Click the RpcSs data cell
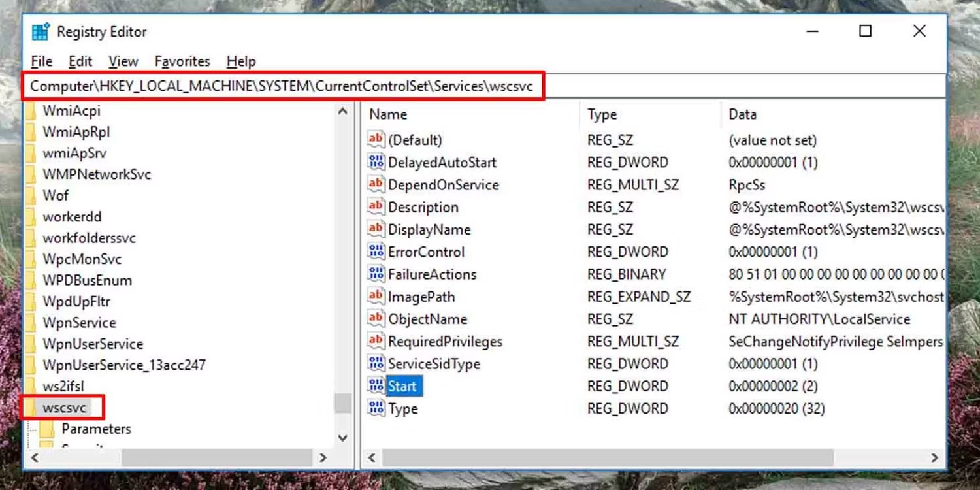Screen dimensions: 980x490 coord(747,185)
